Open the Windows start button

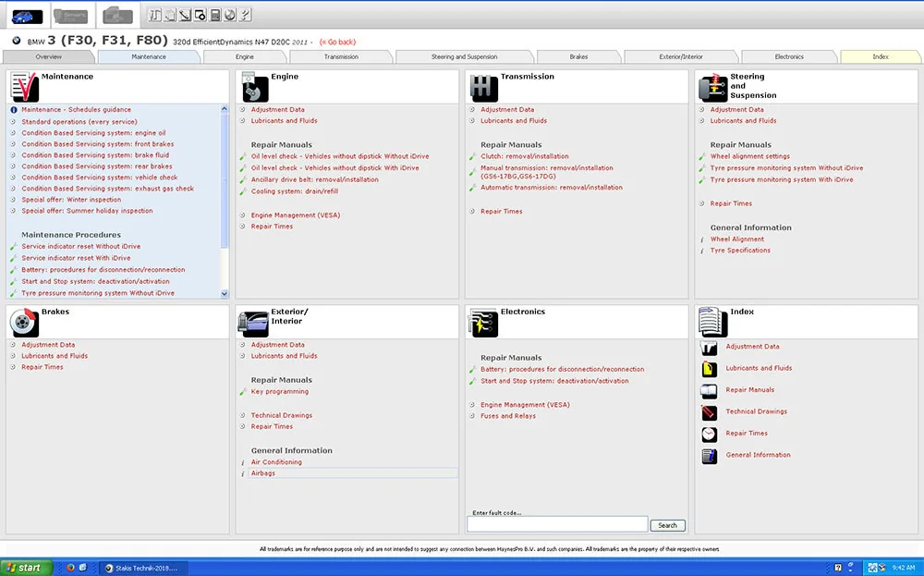click(27, 568)
